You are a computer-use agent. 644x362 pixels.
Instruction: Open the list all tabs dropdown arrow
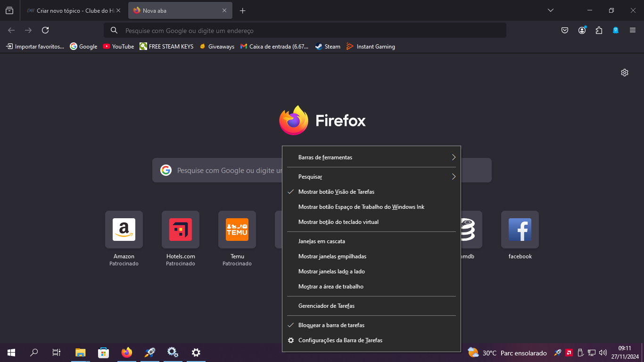click(550, 10)
